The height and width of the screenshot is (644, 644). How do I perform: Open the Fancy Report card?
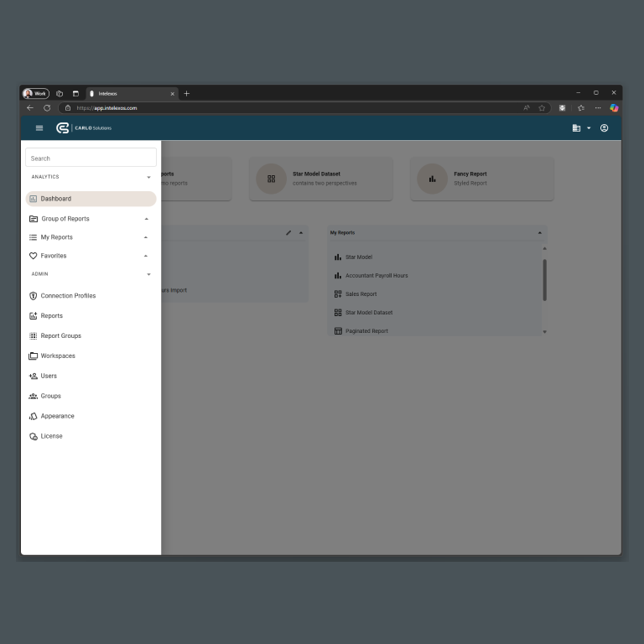pos(482,179)
